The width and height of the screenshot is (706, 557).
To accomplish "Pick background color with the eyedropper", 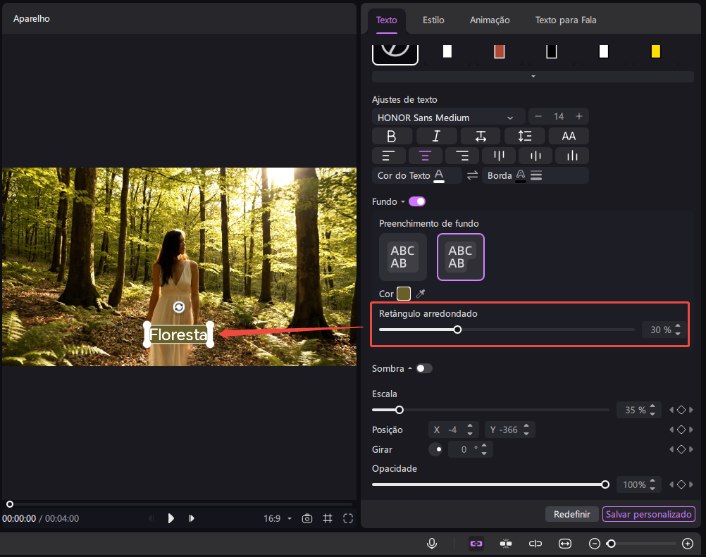I will click(x=421, y=293).
